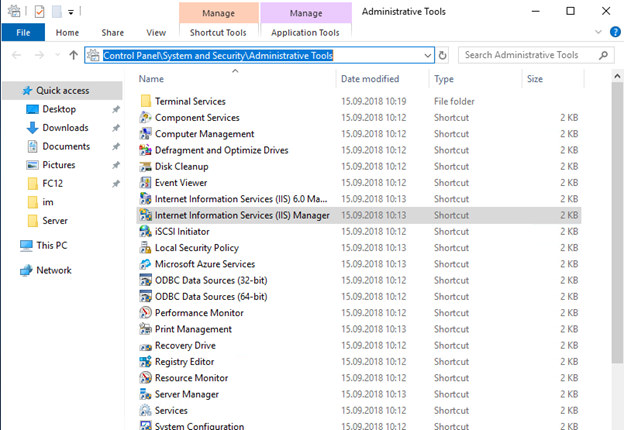Click the IIS 6.0 Manager shortcut icon
The height and width of the screenshot is (430, 624).
(x=146, y=199)
